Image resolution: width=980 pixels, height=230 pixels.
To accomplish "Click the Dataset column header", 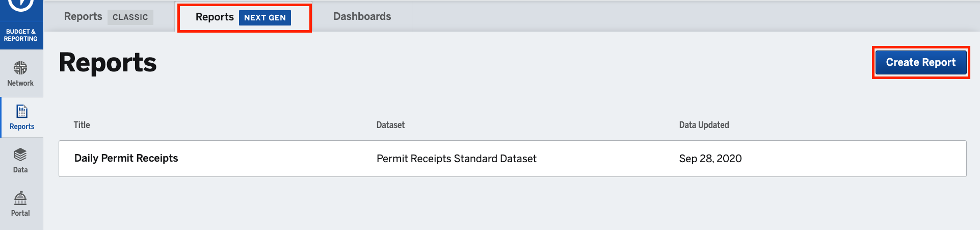I will (390, 125).
